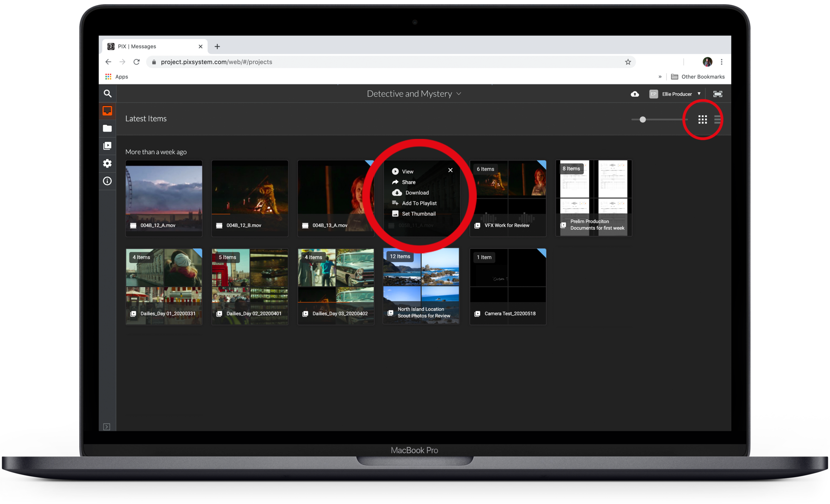This screenshot has width=830, height=504.
Task: Switch to grid view
Action: tap(703, 120)
